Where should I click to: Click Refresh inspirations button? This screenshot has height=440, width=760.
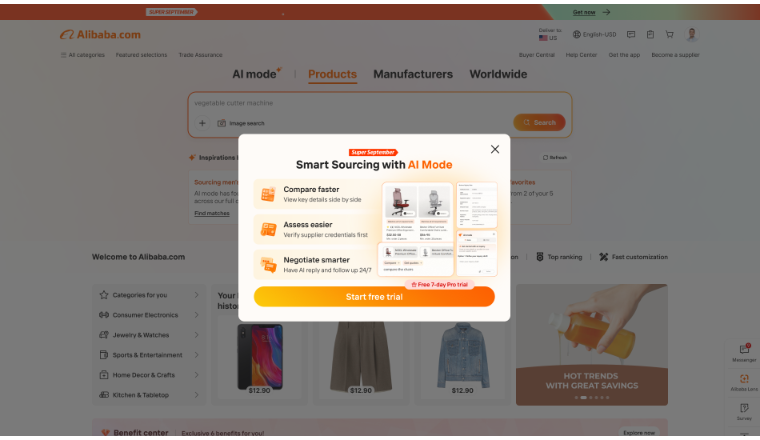[554, 157]
